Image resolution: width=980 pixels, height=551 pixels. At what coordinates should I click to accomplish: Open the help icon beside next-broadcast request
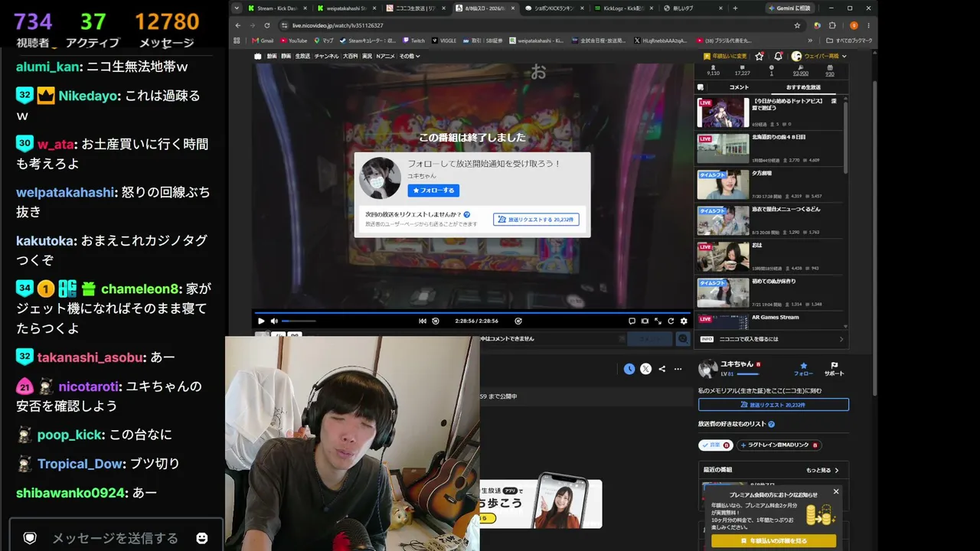(x=467, y=215)
